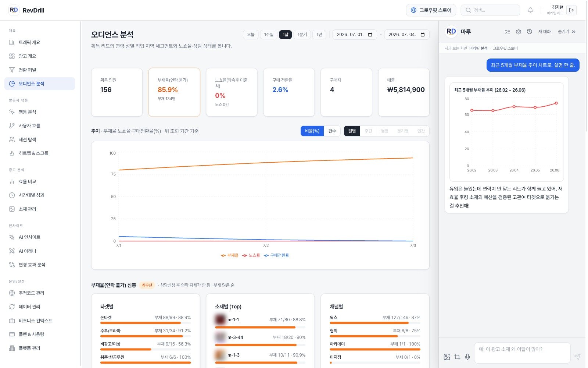Select 월별 chart granularity
The image size is (588, 368).
[385, 131]
